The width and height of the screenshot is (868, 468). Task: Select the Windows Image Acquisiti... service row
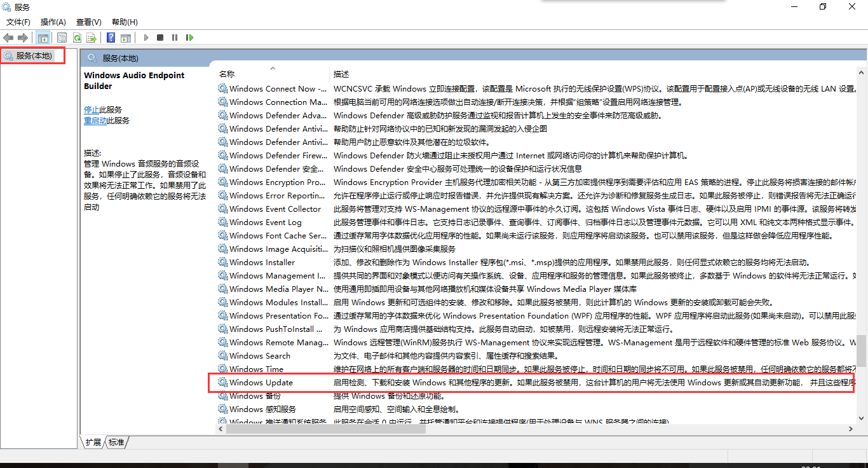(537, 249)
